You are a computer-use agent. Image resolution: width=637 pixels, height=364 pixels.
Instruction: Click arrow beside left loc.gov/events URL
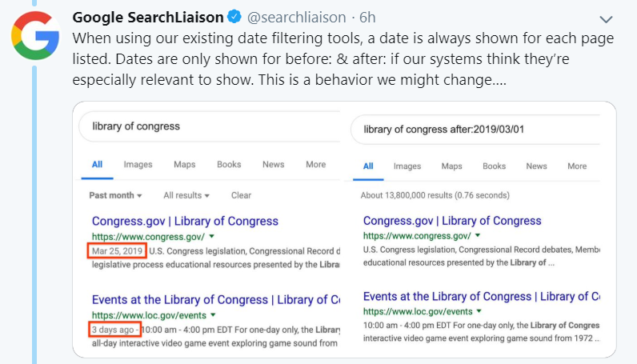pos(214,315)
